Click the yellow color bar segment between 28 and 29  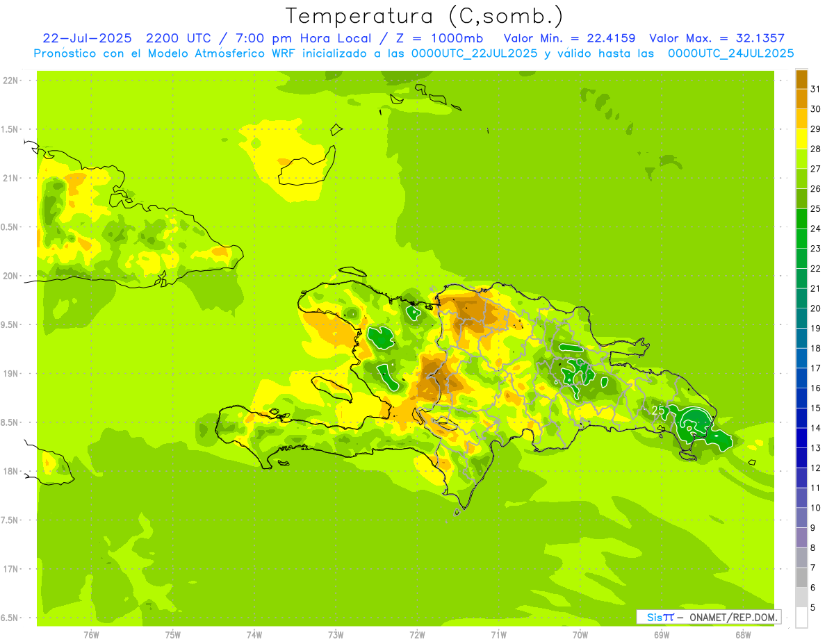[801, 139]
